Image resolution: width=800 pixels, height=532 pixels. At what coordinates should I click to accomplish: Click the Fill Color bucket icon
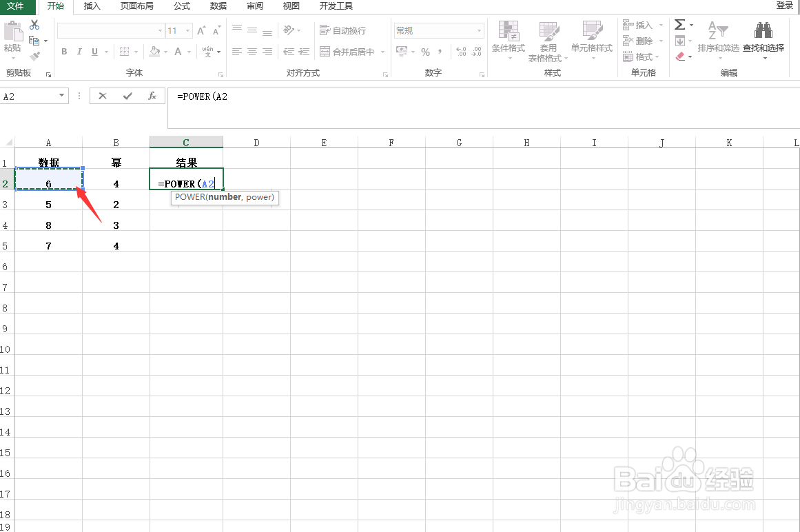(154, 52)
